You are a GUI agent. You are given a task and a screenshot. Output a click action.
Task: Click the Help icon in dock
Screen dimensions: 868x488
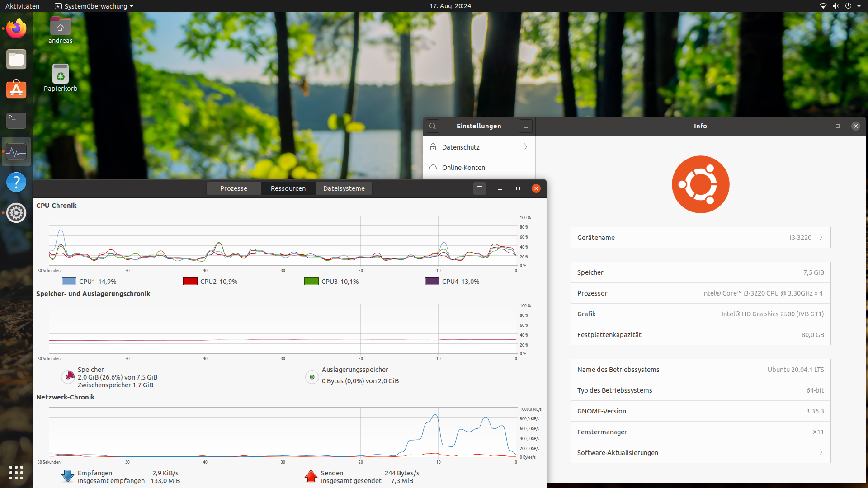pyautogui.click(x=16, y=182)
